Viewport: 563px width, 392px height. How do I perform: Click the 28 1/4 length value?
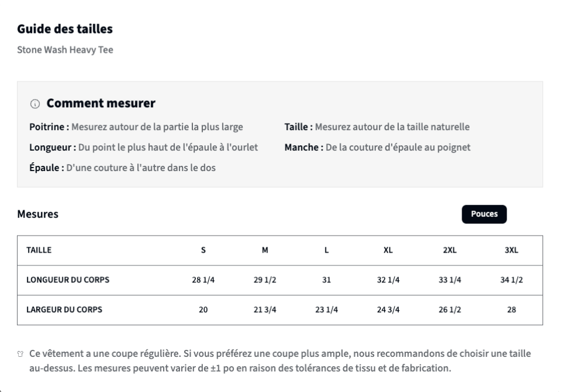tap(204, 280)
